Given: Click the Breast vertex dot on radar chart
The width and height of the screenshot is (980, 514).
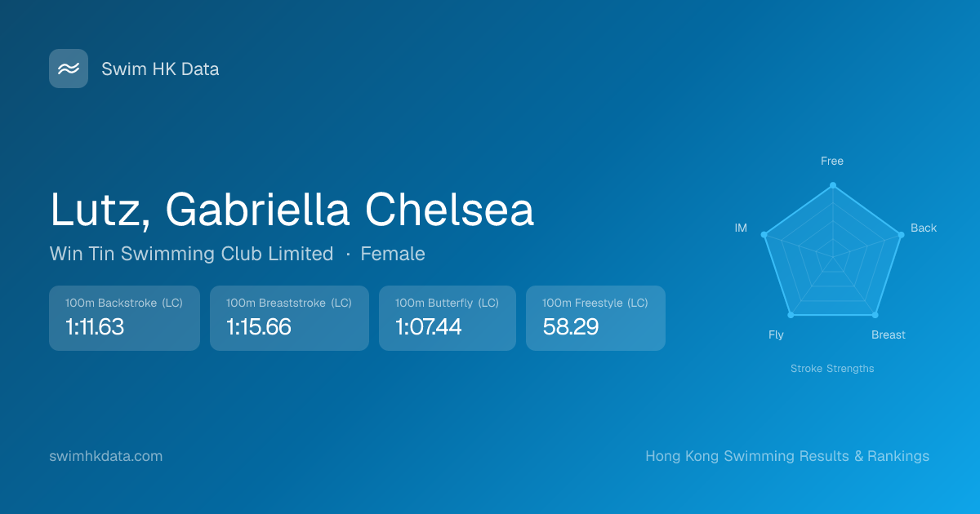Looking at the screenshot, I should tap(875, 315).
